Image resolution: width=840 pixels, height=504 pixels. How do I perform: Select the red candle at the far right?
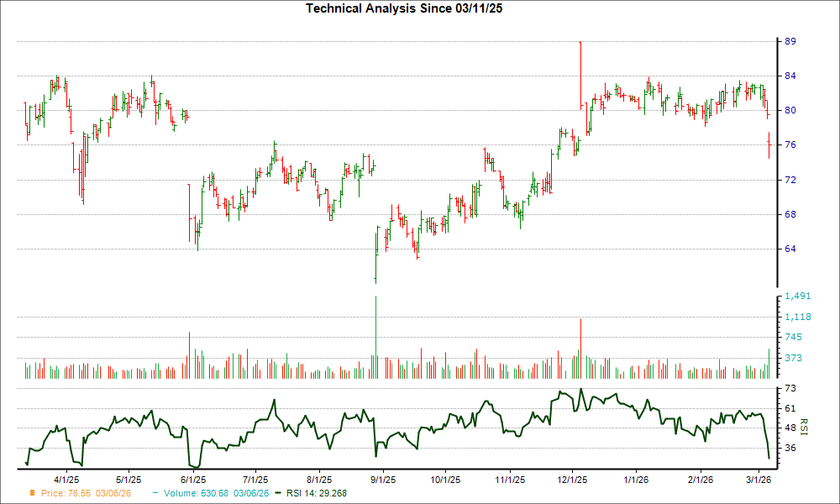click(x=769, y=144)
